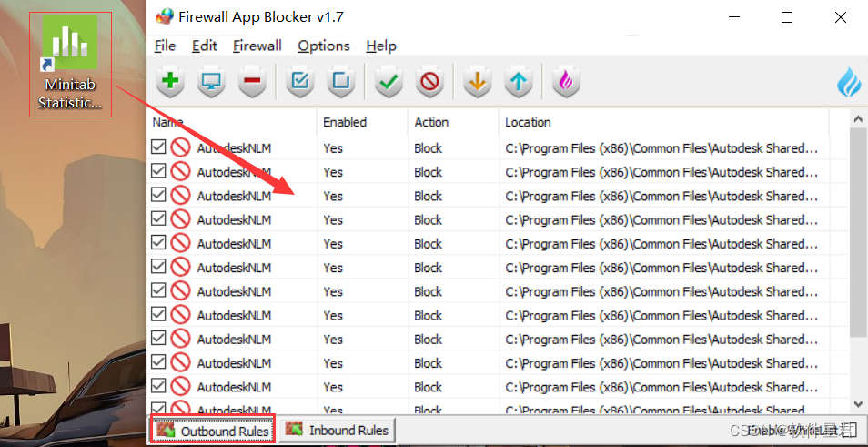This screenshot has height=447, width=868.
Task: Select the Uncheck All empty box icon
Action: [x=340, y=82]
